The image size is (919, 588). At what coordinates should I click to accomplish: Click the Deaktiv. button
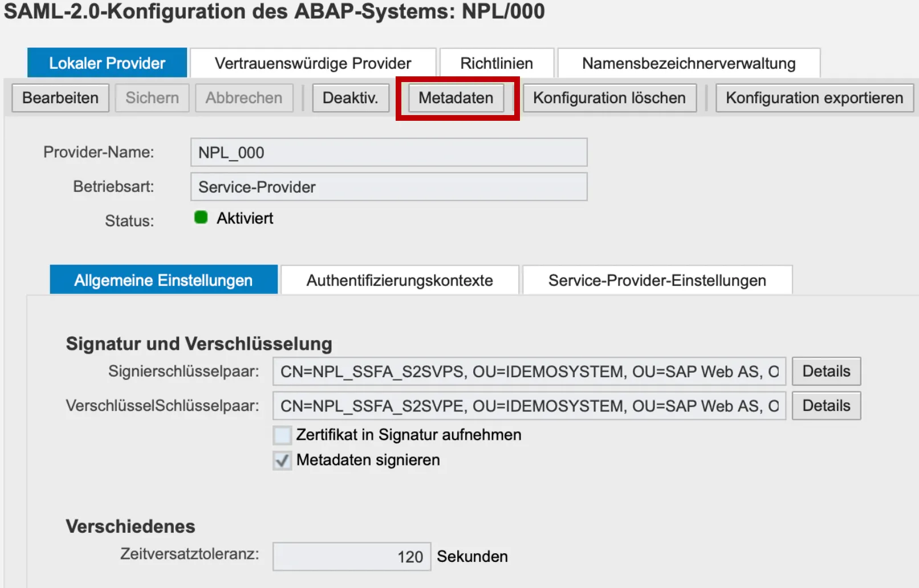[x=350, y=98]
